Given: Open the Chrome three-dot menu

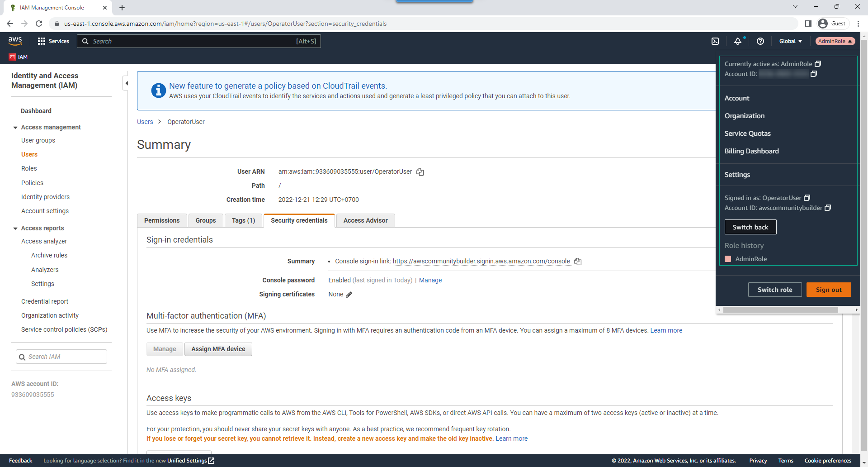Looking at the screenshot, I should click(858, 24).
